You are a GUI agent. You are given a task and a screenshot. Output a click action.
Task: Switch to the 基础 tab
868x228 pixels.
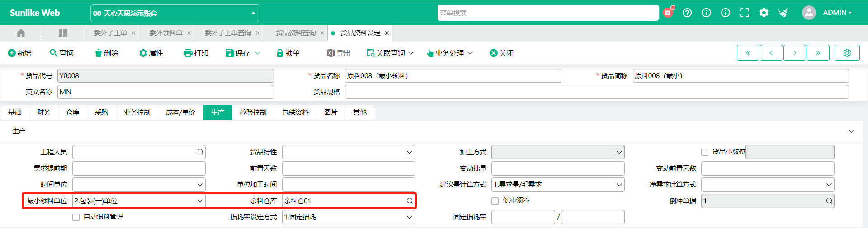(15, 112)
